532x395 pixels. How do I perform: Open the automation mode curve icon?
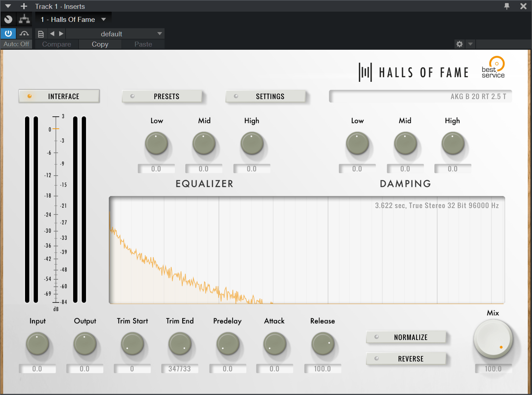pos(24,34)
